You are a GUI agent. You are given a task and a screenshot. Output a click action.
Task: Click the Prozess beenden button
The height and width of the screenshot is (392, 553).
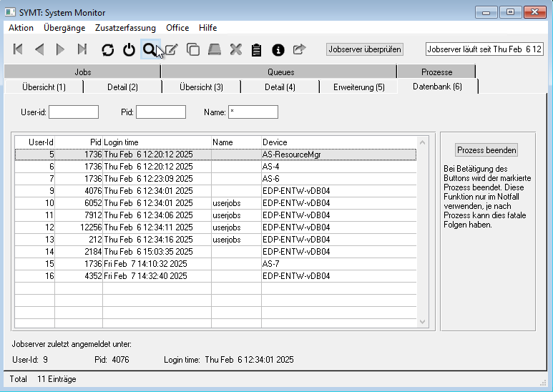(x=486, y=150)
